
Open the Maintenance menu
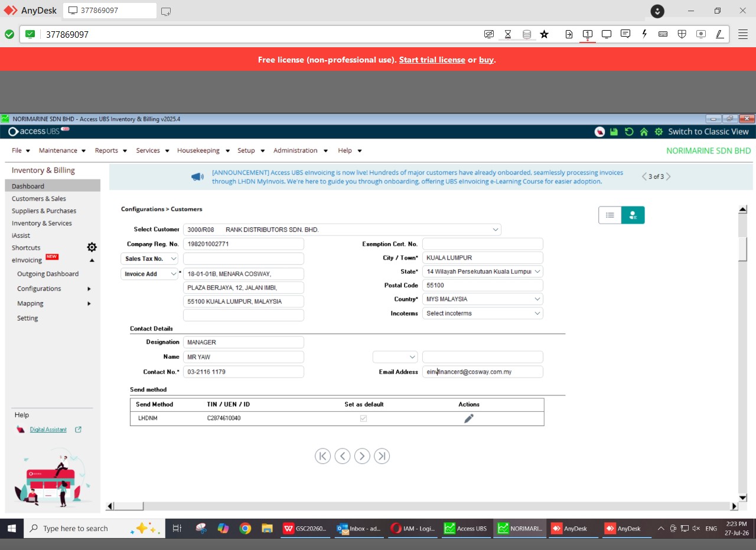62,150
